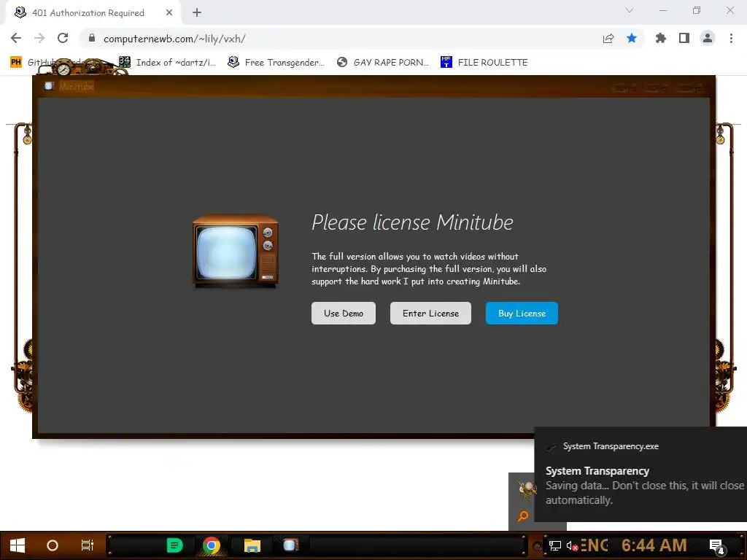Go back in Chrome
The height and width of the screenshot is (560, 747).
tap(16, 38)
